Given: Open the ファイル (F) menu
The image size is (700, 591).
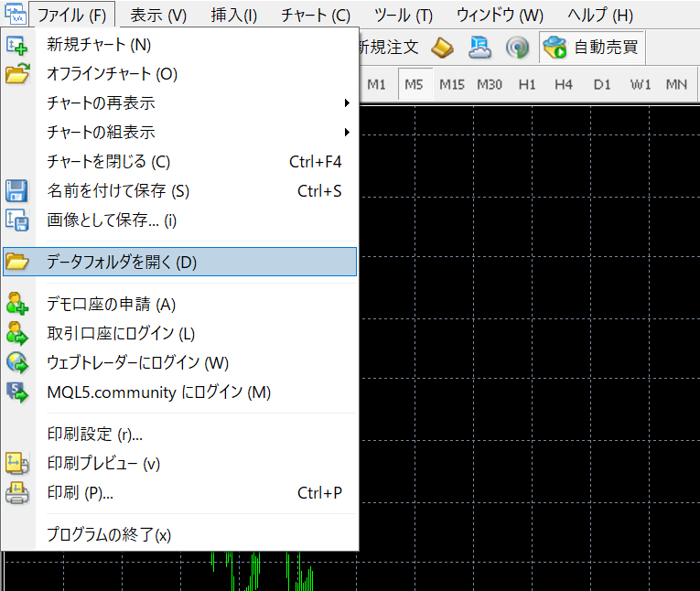Looking at the screenshot, I should pos(72,16).
